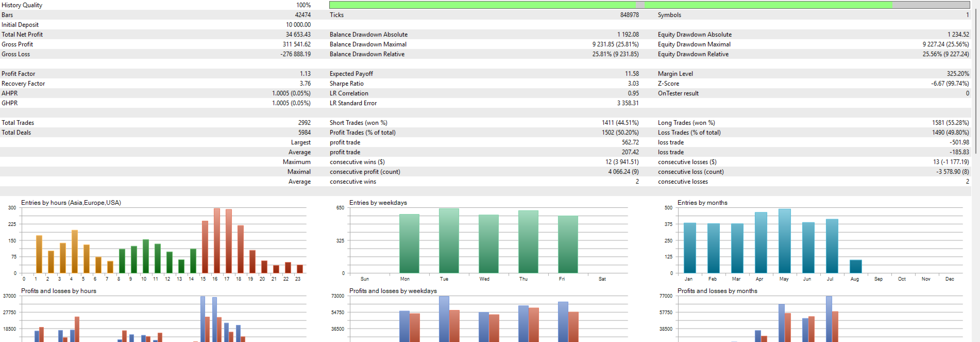Select the Total Net Profit value 34 653.43

click(298, 35)
